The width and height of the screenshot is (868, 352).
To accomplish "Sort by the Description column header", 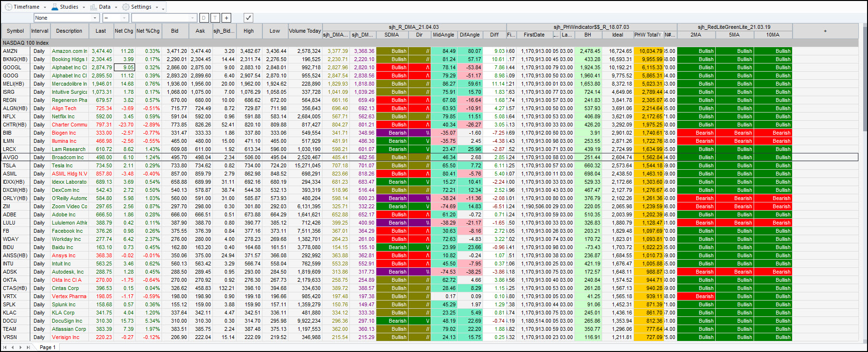I will point(69,31).
